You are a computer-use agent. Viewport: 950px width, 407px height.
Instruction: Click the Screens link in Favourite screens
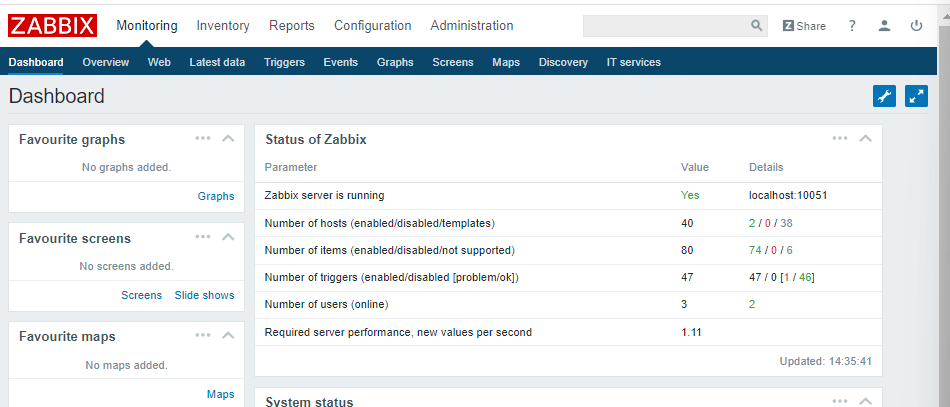coord(142,295)
